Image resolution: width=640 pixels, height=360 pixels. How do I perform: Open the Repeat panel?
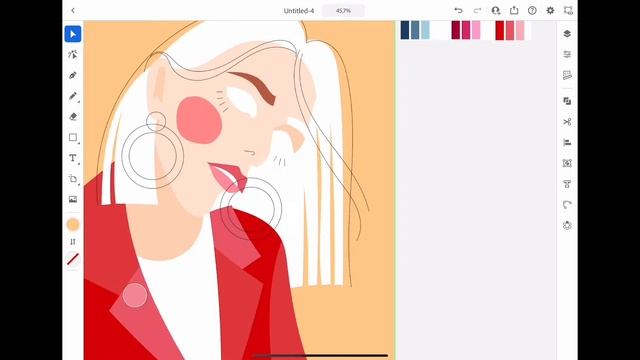click(567, 225)
